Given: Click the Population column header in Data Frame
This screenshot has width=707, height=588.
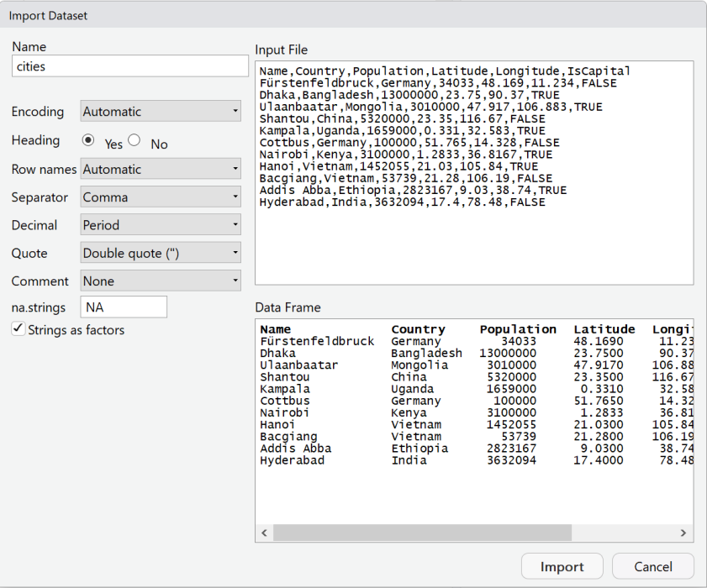Looking at the screenshot, I should click(x=518, y=329).
